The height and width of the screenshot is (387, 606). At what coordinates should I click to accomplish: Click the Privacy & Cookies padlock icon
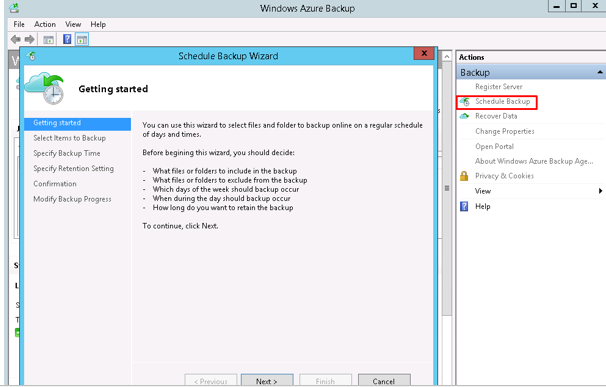pyautogui.click(x=464, y=176)
